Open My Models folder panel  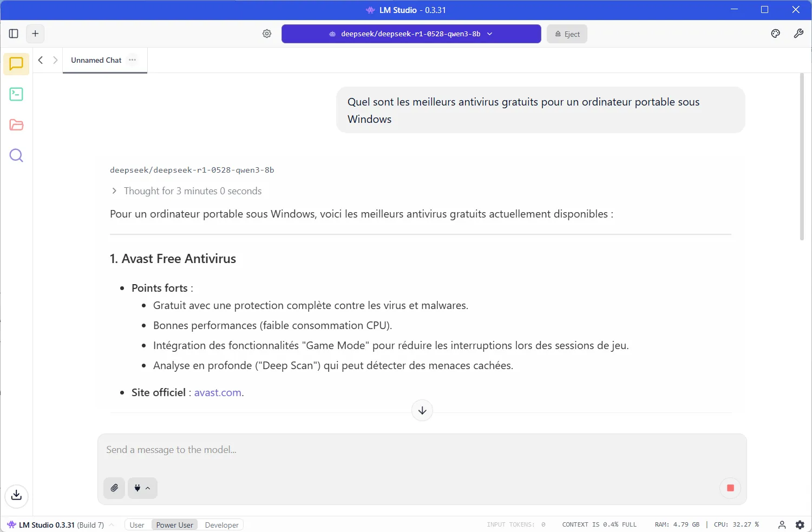coord(16,125)
